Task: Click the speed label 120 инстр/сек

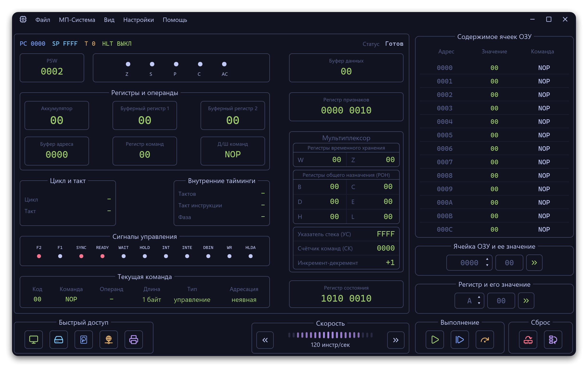Action: click(x=330, y=345)
